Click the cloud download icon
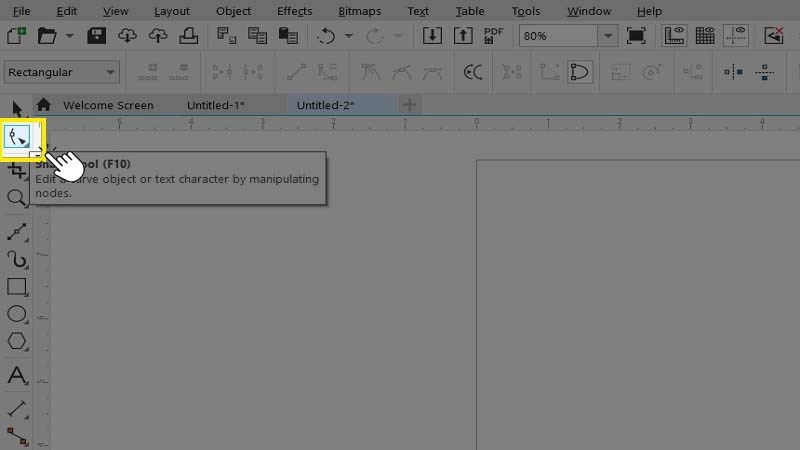 127,36
